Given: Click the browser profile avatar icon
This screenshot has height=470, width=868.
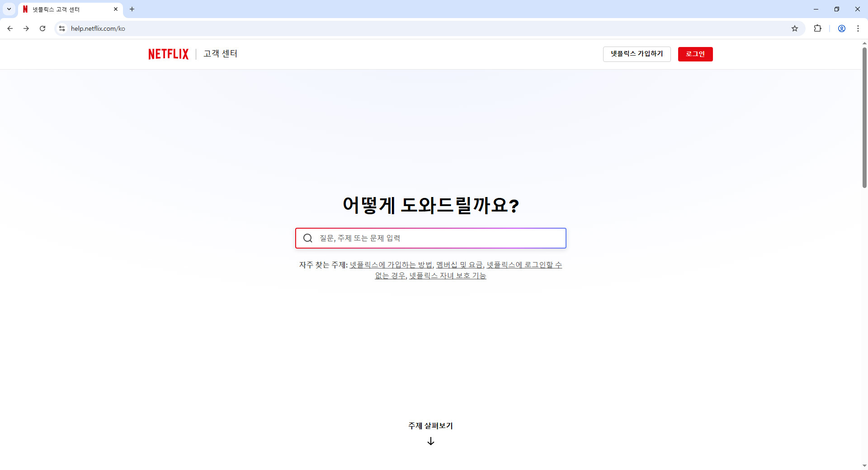Looking at the screenshot, I should (842, 28).
